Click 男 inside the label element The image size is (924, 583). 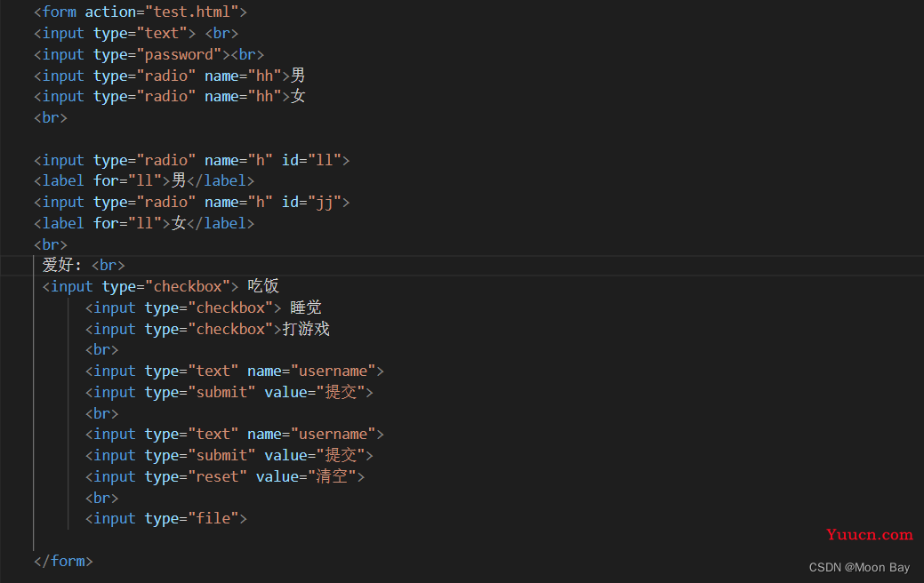point(179,180)
